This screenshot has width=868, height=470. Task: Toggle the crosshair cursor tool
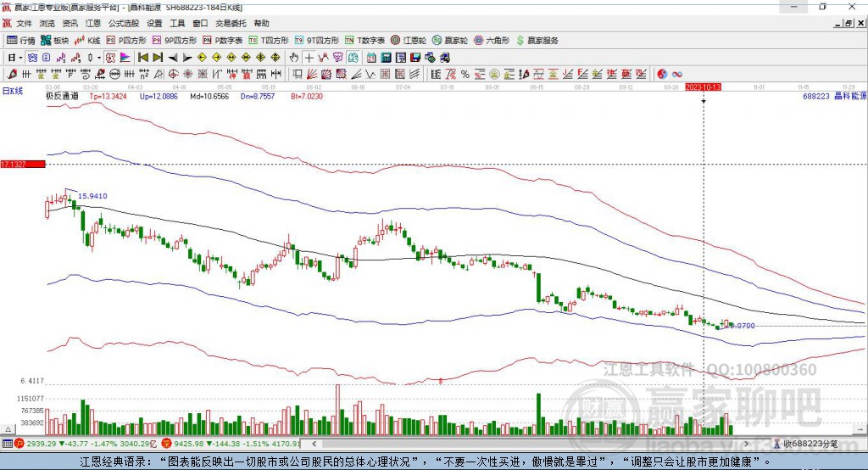[309, 58]
